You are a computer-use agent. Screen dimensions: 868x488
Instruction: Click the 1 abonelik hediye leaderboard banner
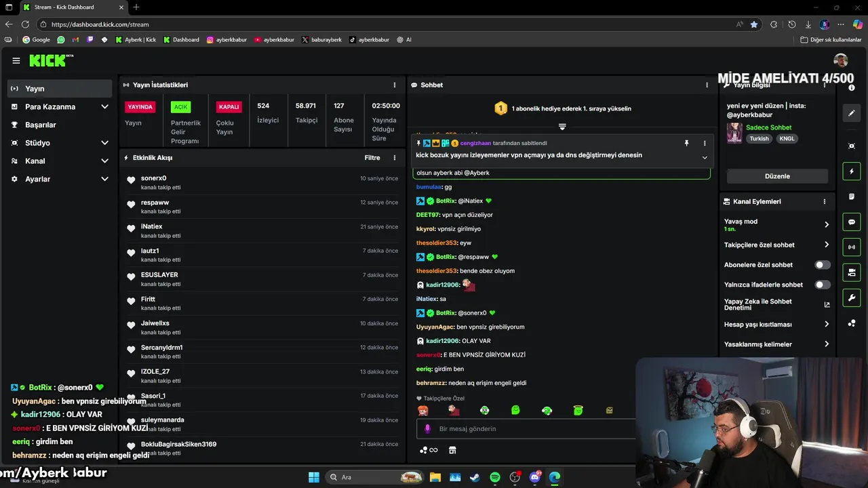562,108
